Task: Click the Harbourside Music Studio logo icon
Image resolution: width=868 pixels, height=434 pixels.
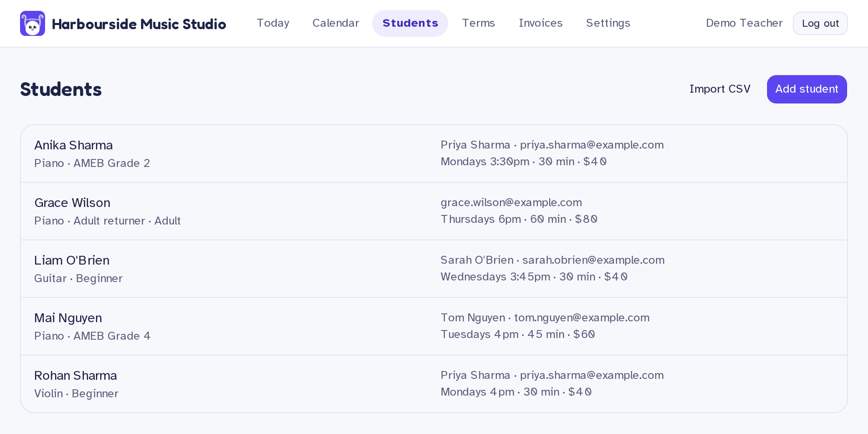Action: (33, 23)
